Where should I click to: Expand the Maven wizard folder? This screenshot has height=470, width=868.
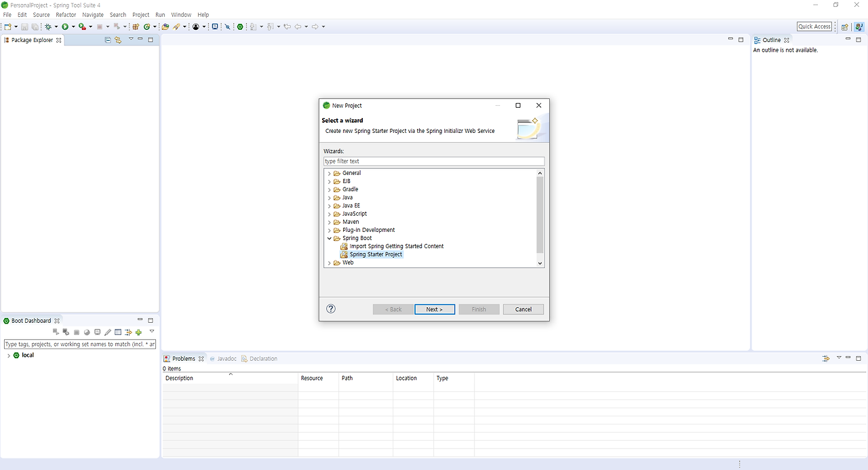330,222
